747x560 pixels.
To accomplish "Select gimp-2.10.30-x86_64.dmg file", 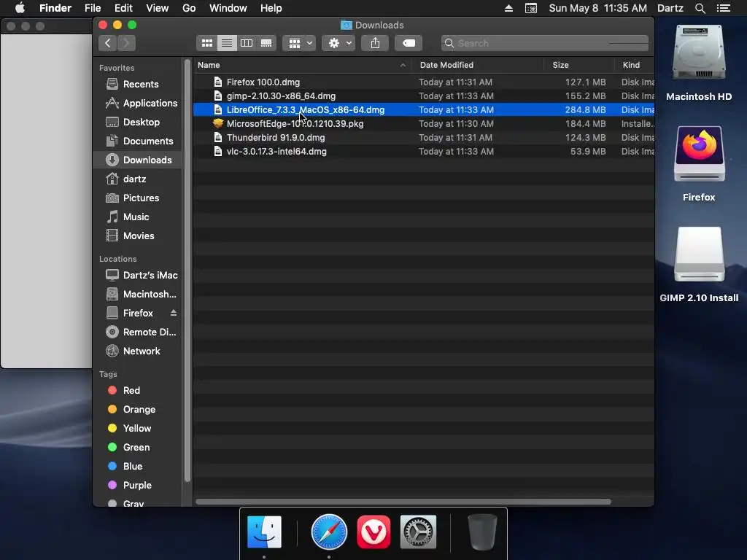I will click(x=424, y=96).
